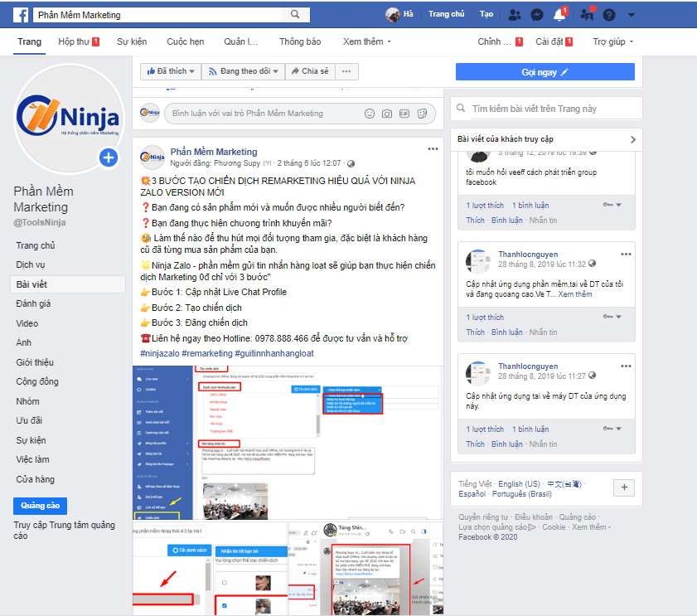Open options for Thanhlocnguyen 11:27 post
The width and height of the screenshot is (697, 616).
(626, 366)
